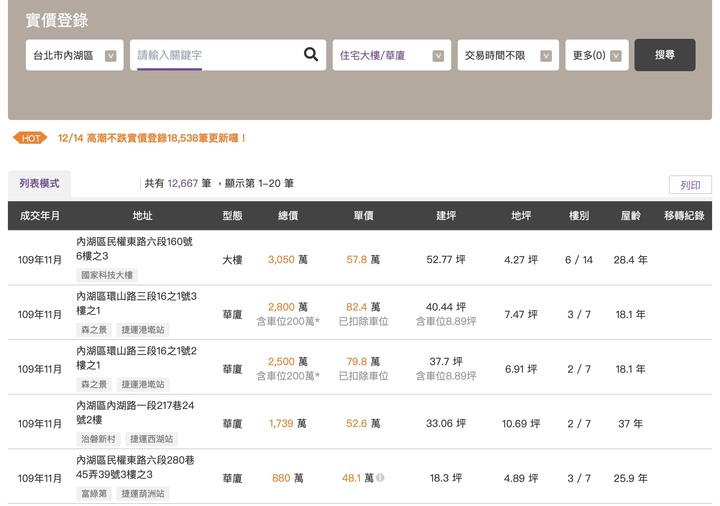Click the 82.4 萬 unit price
This screenshot has width=720, height=506.
(x=363, y=307)
